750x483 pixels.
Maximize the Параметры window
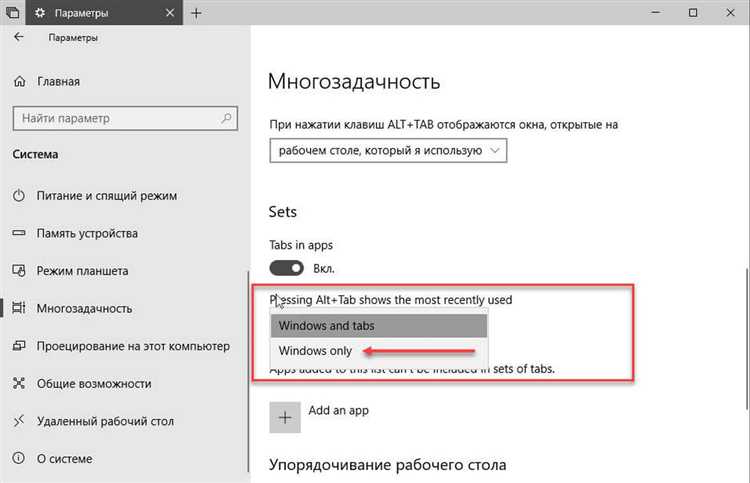pyautogui.click(x=693, y=12)
